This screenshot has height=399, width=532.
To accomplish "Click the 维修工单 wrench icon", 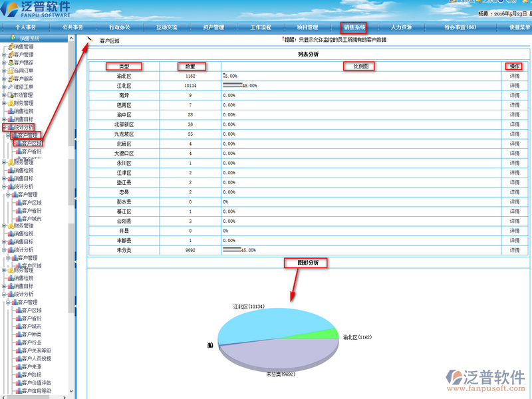I will (10, 86).
